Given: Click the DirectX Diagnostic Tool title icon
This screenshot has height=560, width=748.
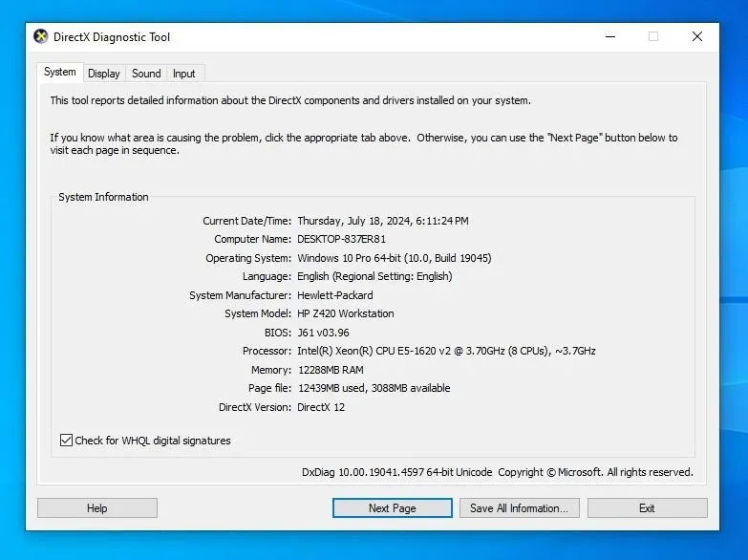Looking at the screenshot, I should click(40, 36).
